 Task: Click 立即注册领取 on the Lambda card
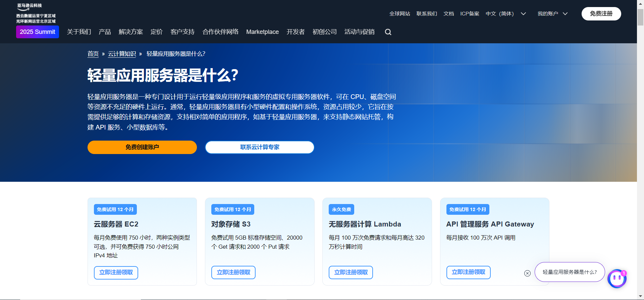click(x=351, y=272)
